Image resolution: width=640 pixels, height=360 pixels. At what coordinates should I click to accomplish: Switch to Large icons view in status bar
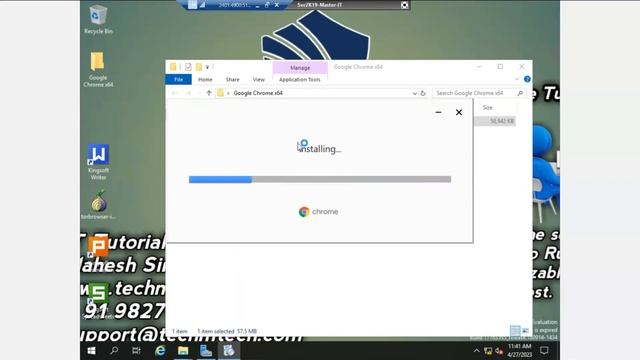(525, 330)
